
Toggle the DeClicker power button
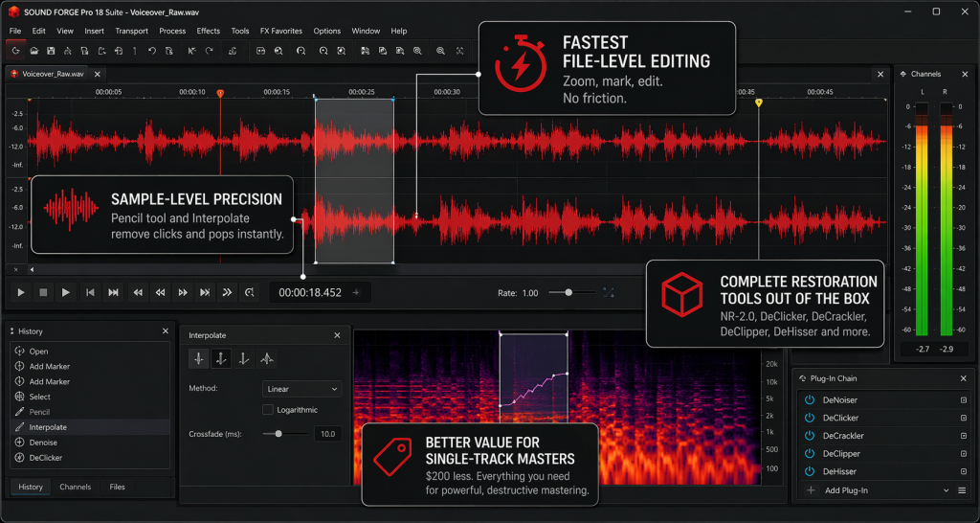(x=810, y=418)
